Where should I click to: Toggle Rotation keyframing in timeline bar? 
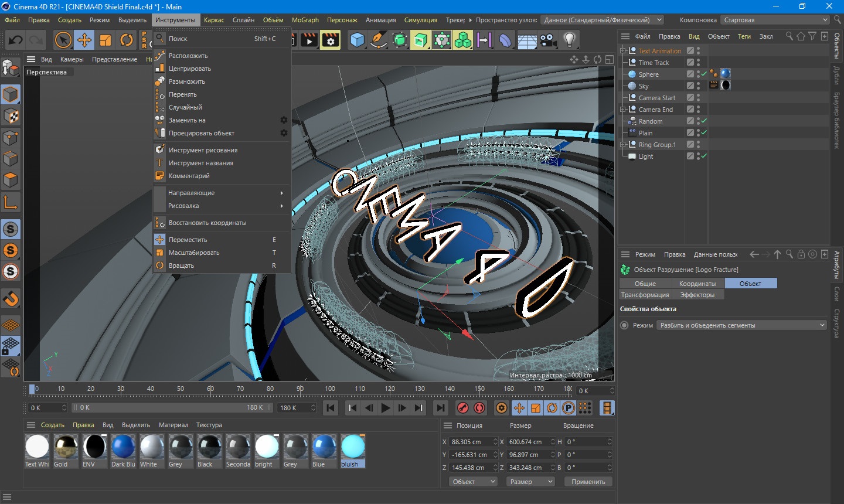(552, 408)
